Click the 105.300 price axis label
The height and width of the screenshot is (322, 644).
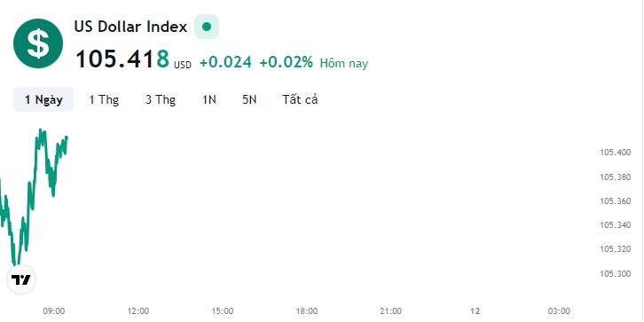click(x=616, y=273)
